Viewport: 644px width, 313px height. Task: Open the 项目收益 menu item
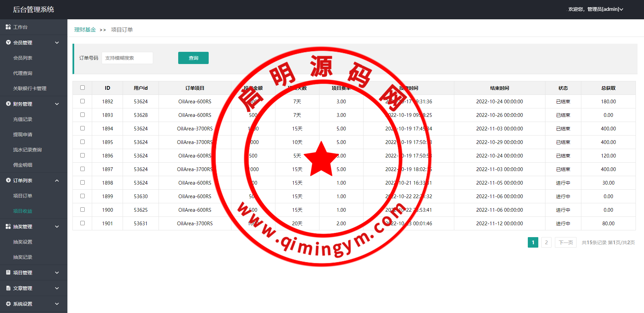click(23, 211)
